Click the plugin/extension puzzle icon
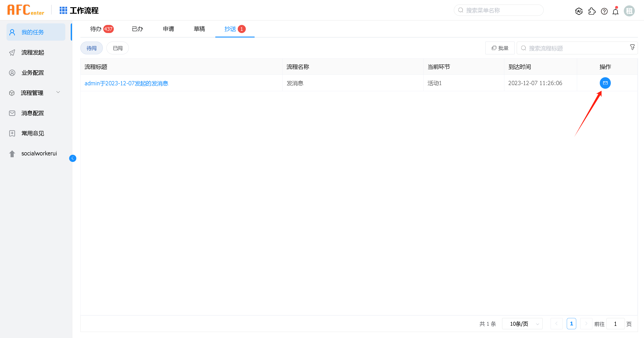The image size is (644, 338). click(x=591, y=11)
